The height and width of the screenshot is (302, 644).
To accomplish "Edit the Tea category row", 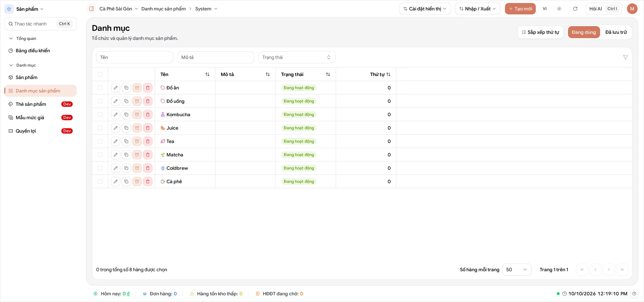I will click(x=116, y=141).
